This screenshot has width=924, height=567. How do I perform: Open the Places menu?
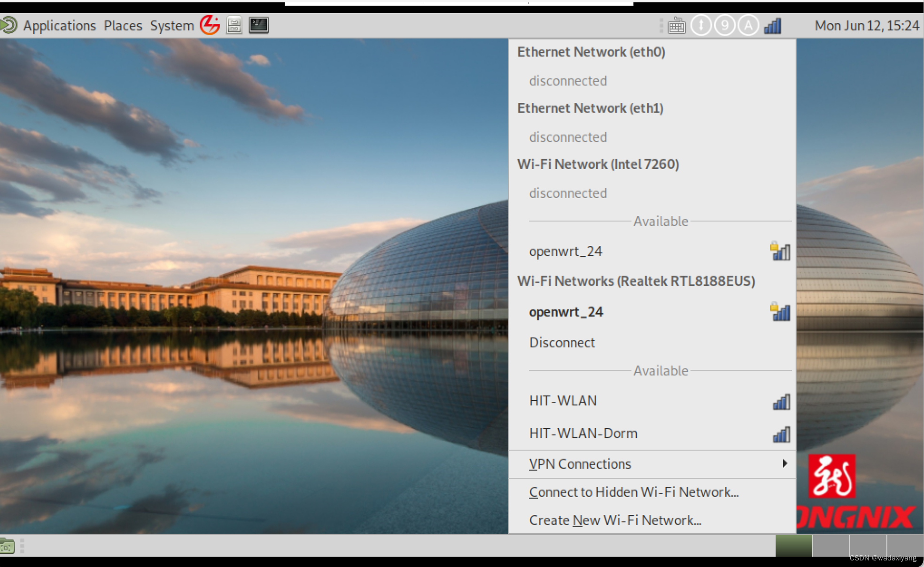tap(123, 25)
